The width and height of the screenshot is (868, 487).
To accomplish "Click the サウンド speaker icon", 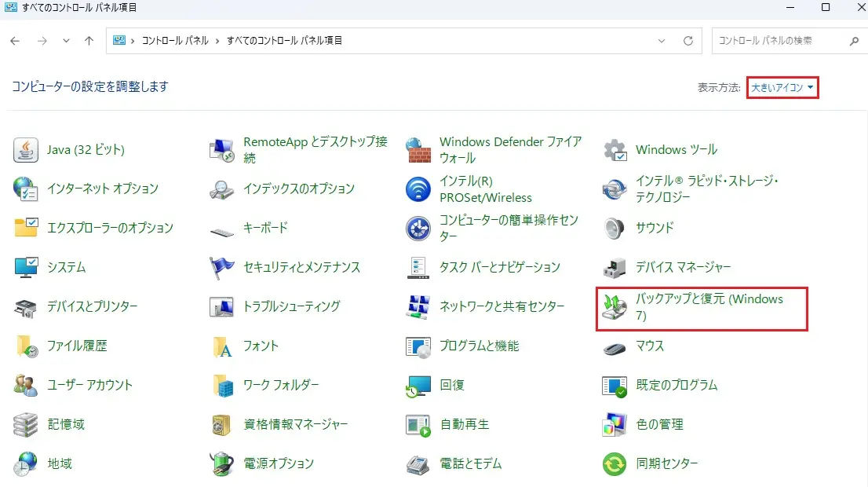I will click(x=615, y=229).
